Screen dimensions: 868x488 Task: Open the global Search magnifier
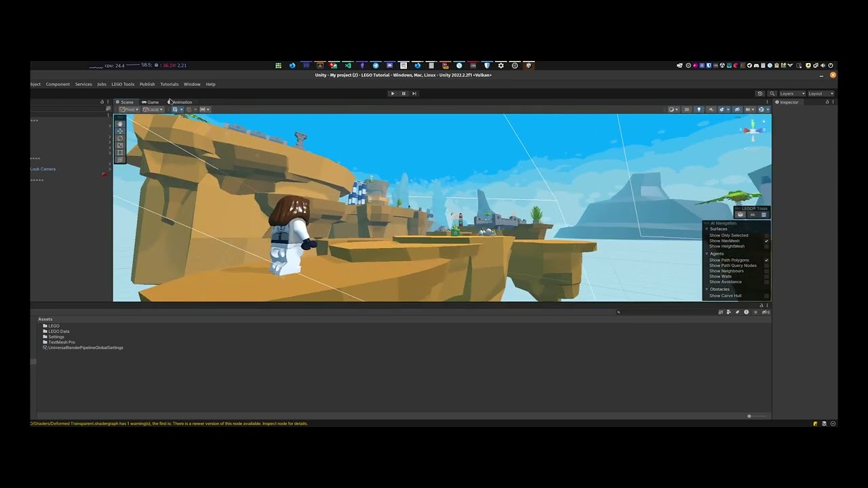click(x=771, y=94)
